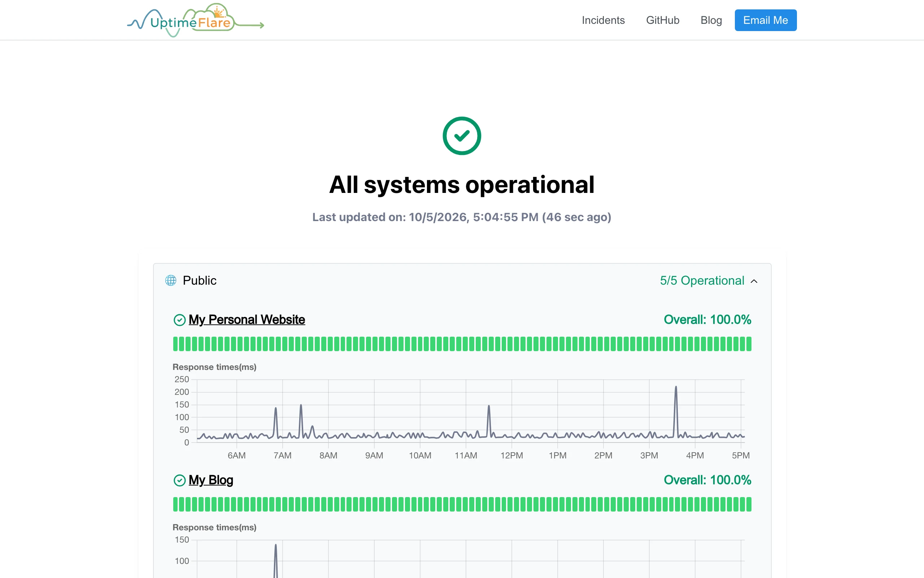Open the My Blog link
The height and width of the screenshot is (578, 924).
[211, 480]
